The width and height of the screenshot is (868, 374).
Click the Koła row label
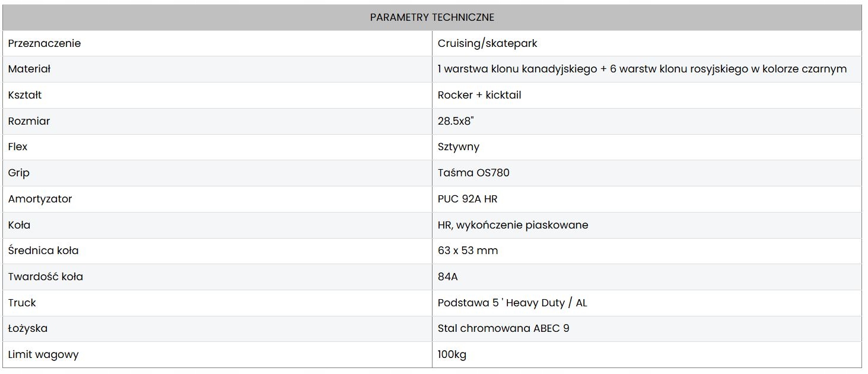[19, 225]
